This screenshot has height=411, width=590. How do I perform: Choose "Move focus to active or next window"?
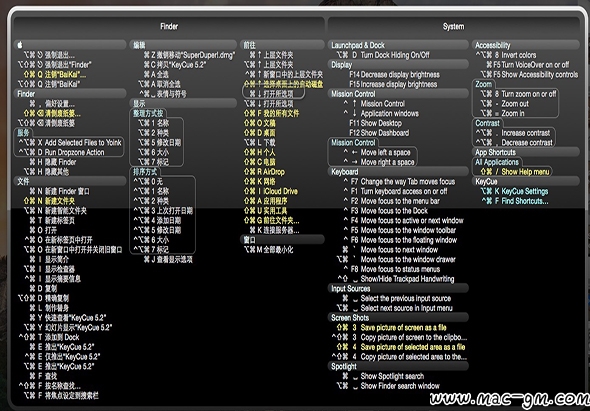[403, 221]
